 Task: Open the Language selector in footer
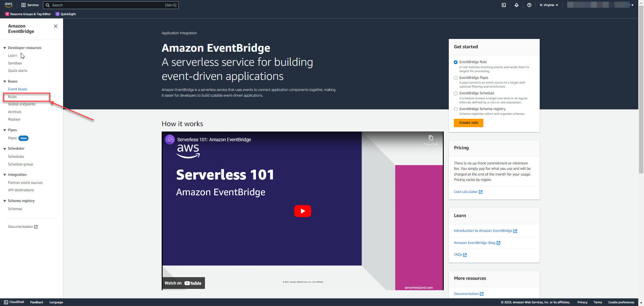56,302
